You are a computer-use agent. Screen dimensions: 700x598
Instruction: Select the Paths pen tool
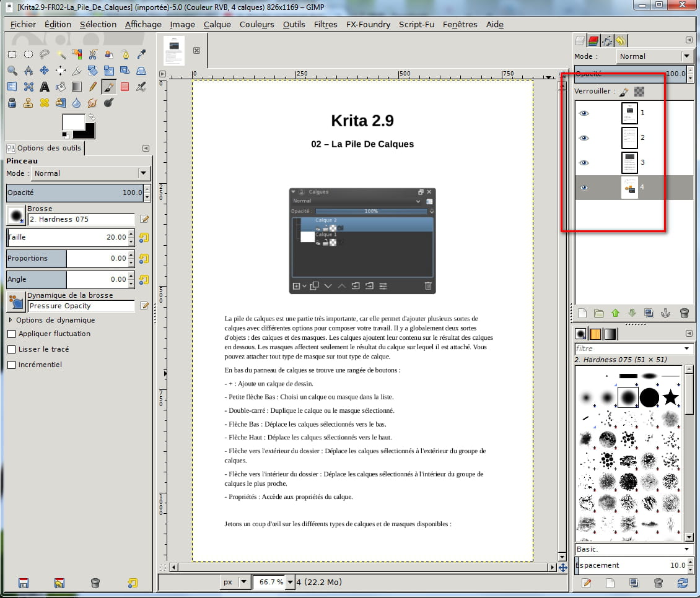(x=126, y=54)
